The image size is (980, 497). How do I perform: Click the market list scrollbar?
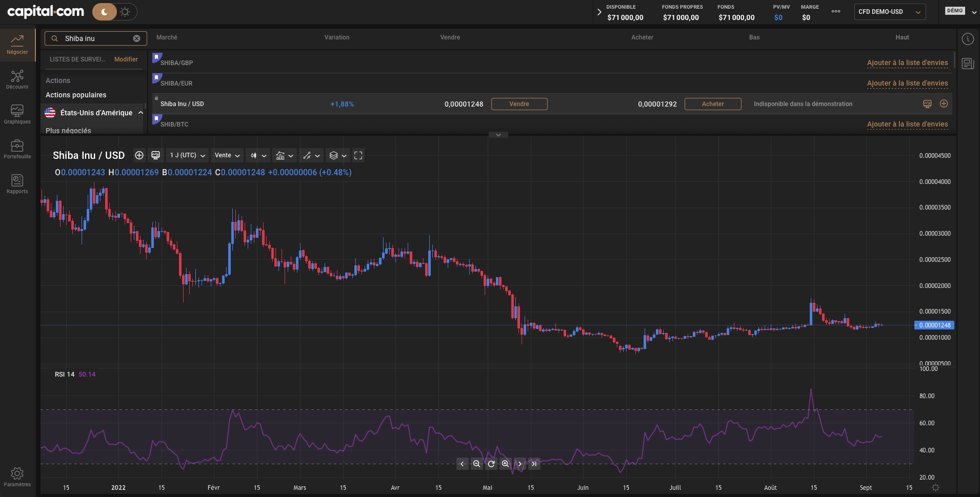click(954, 60)
